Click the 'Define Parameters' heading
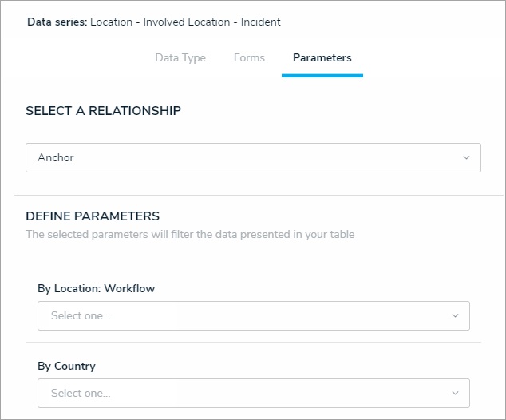Viewport: 506px width, 420px height. (x=93, y=216)
